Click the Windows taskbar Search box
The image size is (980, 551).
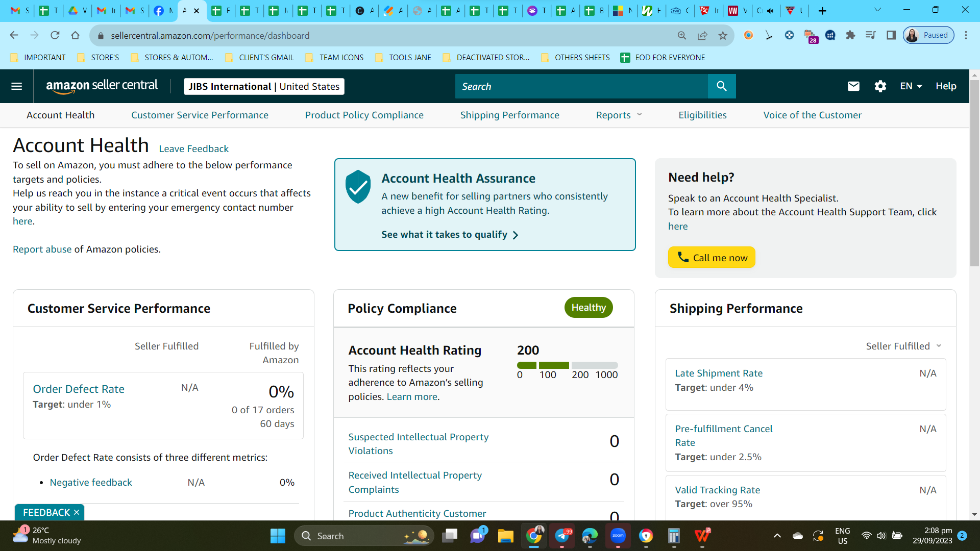364,536
